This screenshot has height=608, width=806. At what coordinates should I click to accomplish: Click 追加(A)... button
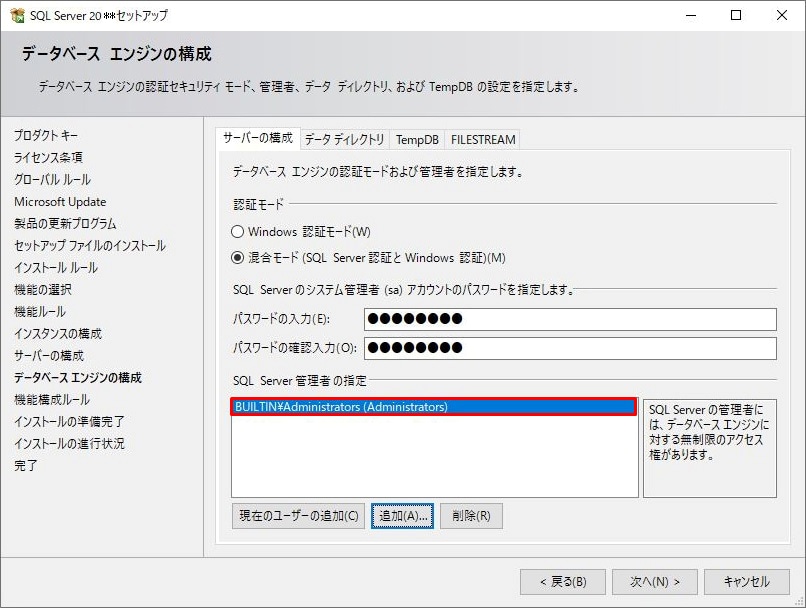(402, 515)
